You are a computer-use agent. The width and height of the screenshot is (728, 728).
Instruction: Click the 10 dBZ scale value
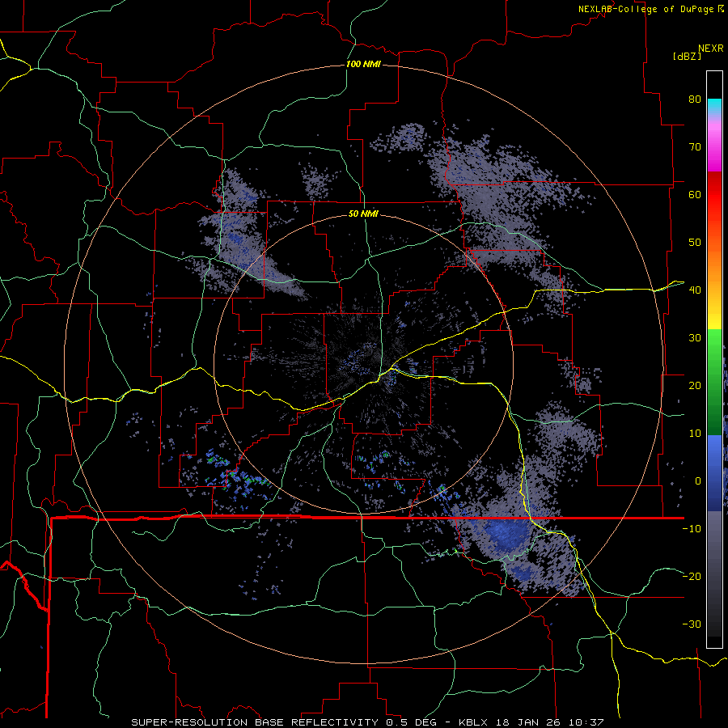[695, 434]
